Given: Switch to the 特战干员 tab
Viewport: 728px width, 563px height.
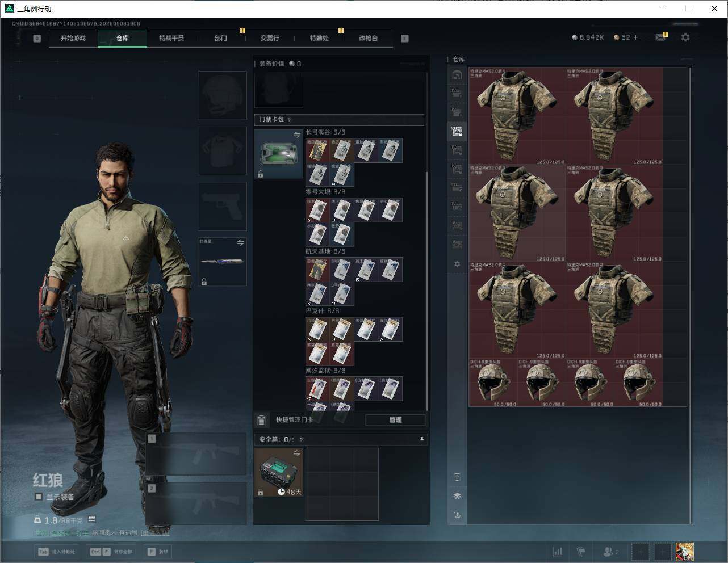Looking at the screenshot, I should click(x=171, y=38).
